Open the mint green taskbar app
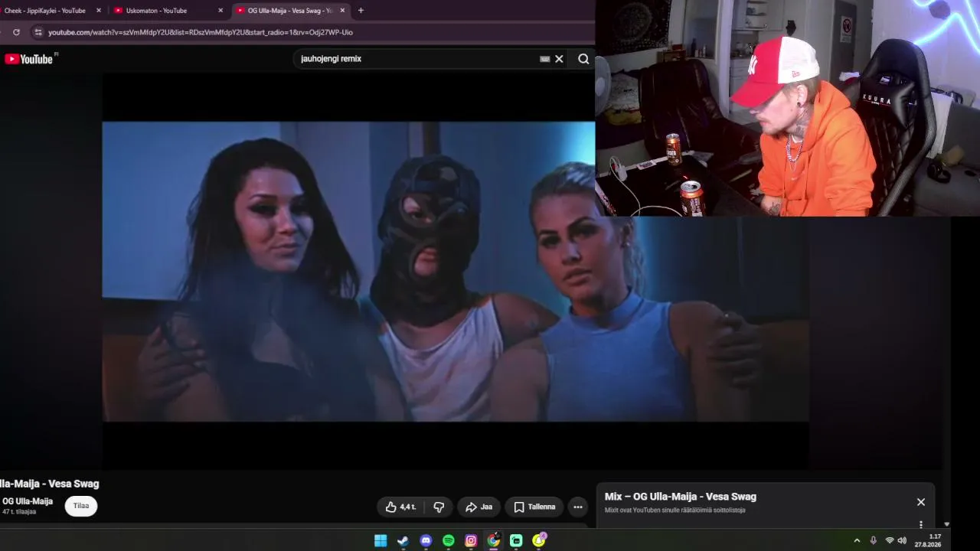 [516, 540]
